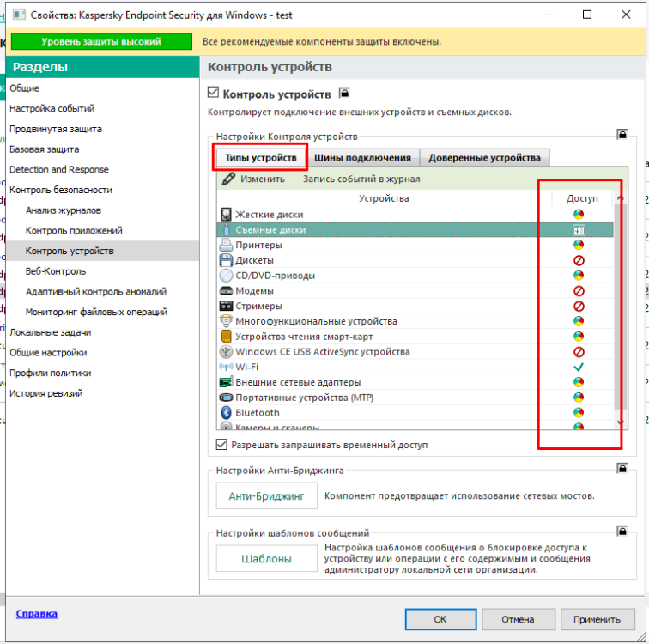Click external network adapters access icon

(579, 382)
